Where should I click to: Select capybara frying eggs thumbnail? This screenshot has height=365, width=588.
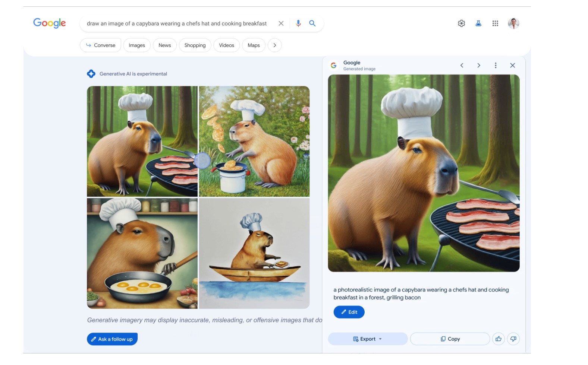click(x=142, y=253)
